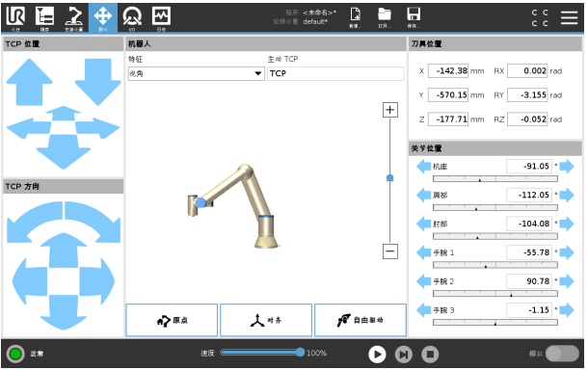
Task: Click the Play button
Action: pyautogui.click(x=377, y=355)
